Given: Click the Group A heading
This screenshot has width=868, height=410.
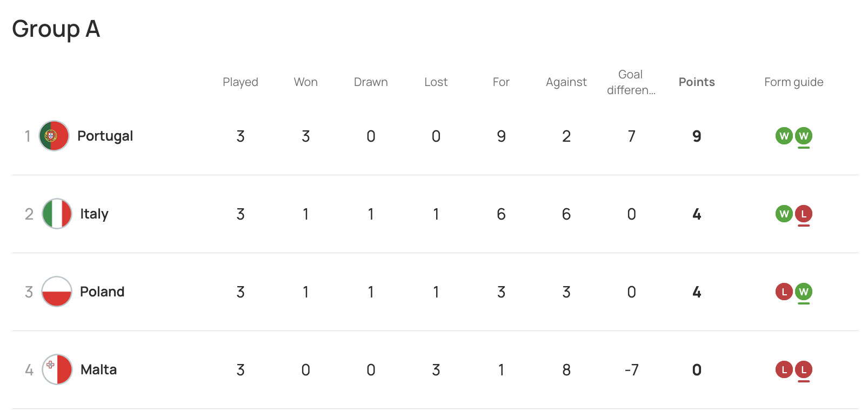Looking at the screenshot, I should click(x=56, y=29).
